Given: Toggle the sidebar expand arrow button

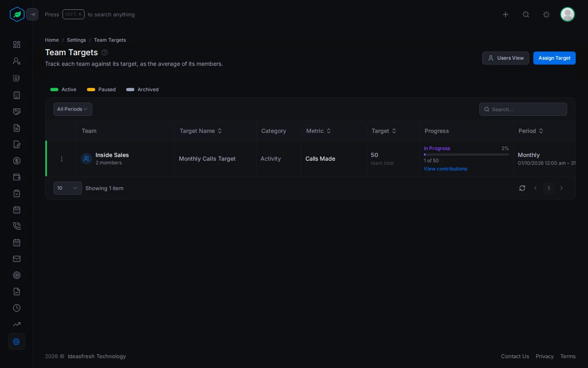Looking at the screenshot, I should coord(32,14).
